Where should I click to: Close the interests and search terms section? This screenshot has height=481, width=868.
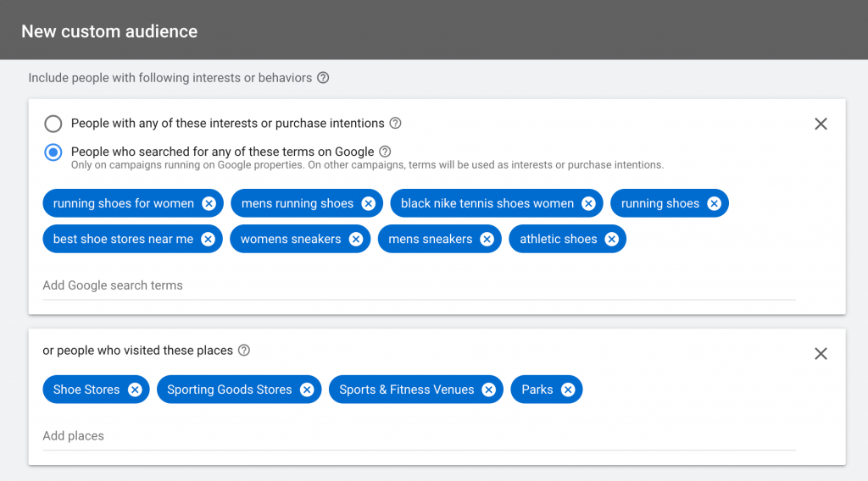tap(821, 124)
